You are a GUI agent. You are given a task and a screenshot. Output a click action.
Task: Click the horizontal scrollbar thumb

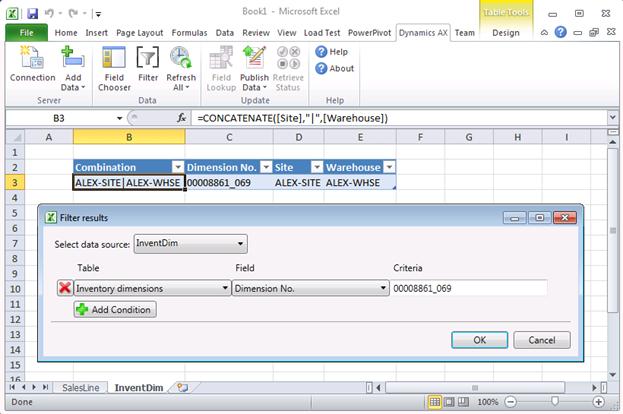[x=475, y=387]
